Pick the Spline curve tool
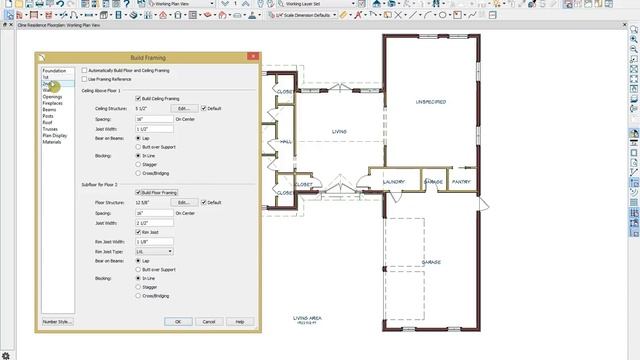This screenshot has height=360, width=640. (x=472, y=16)
